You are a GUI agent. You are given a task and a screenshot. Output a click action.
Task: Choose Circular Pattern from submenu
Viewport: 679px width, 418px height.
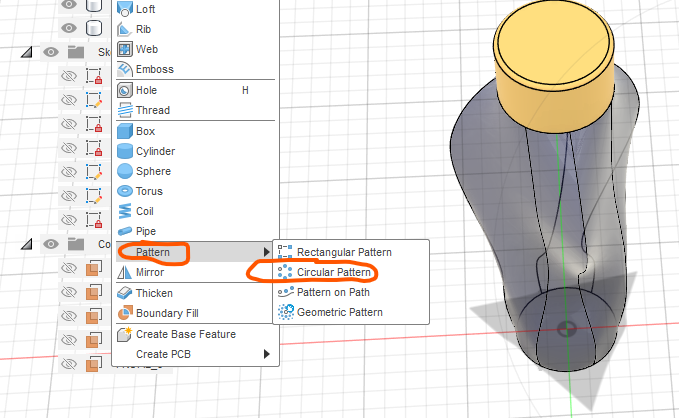click(333, 272)
